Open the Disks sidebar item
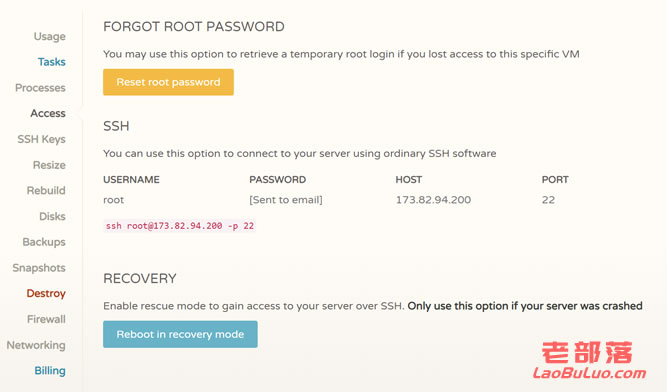This screenshot has height=392, width=667. pos(52,216)
